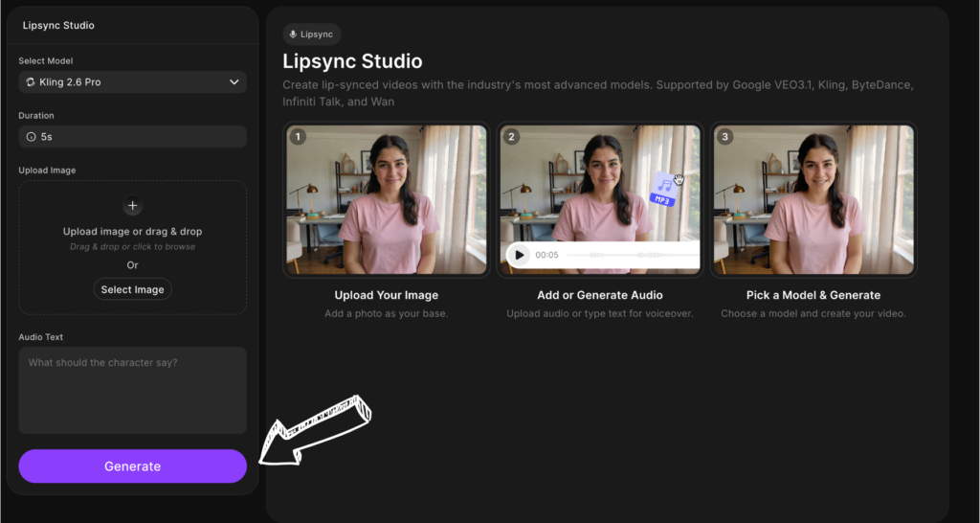This screenshot has height=523, width=980.
Task: Open the Kling 2.6 Pro model dropdown
Action: point(132,82)
